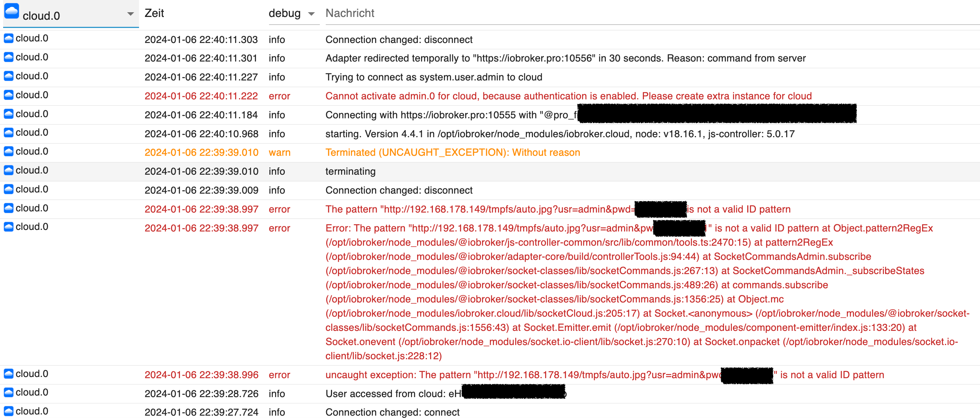Click cloud icon on 'User accessed from cloud' row
The height and width of the screenshot is (418, 980).
click(x=9, y=392)
